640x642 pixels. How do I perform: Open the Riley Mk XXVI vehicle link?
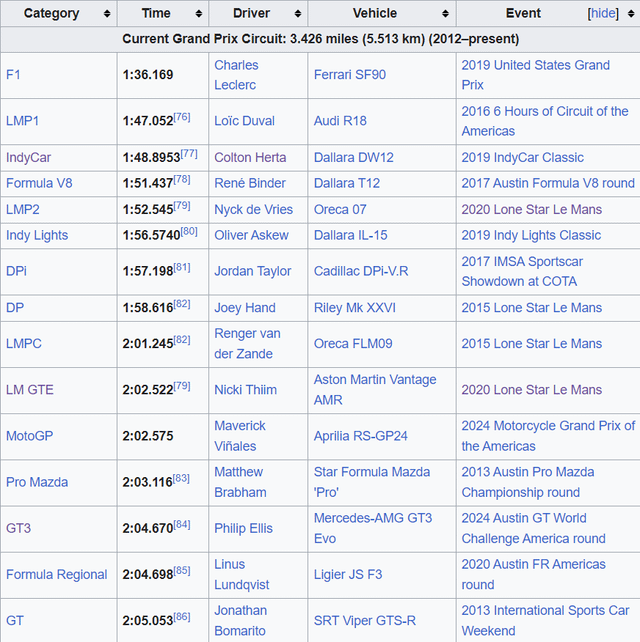(x=355, y=308)
